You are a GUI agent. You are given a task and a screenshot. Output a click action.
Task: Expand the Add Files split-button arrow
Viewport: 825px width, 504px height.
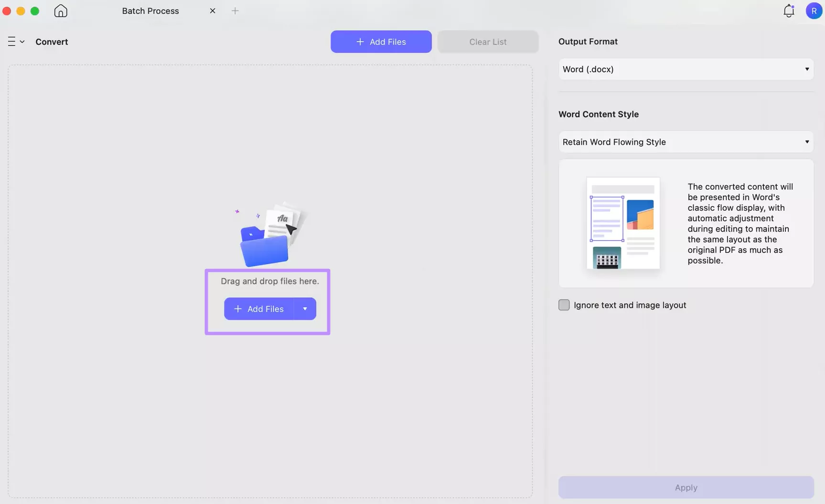(304, 309)
